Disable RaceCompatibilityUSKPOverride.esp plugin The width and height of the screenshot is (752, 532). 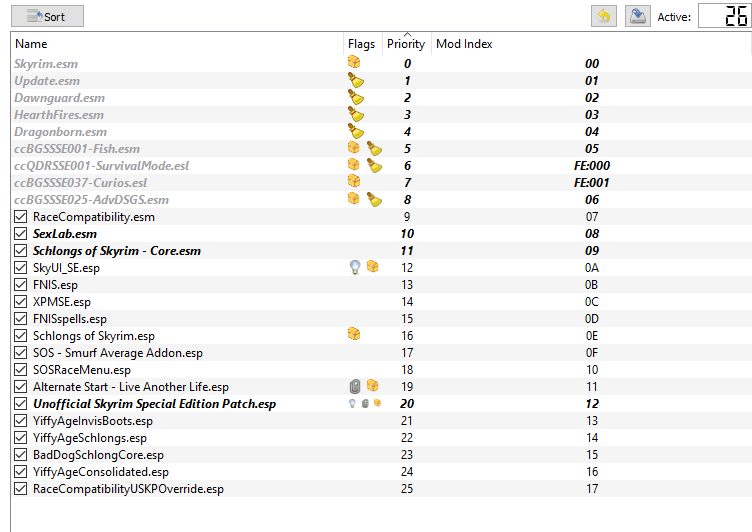click(x=20, y=489)
